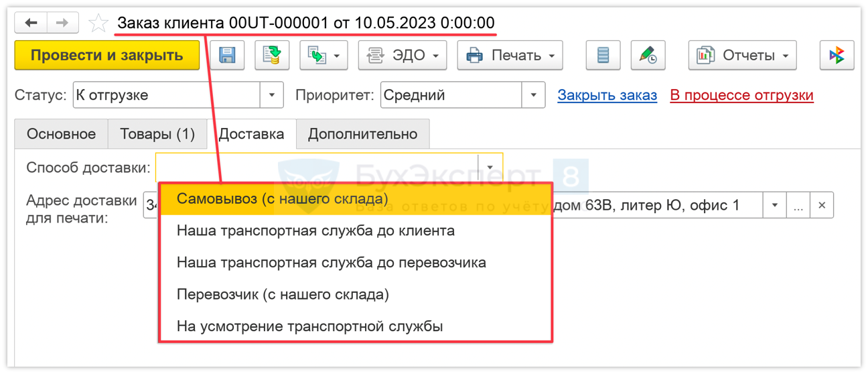Click the Способ доставки input field

tap(317, 168)
